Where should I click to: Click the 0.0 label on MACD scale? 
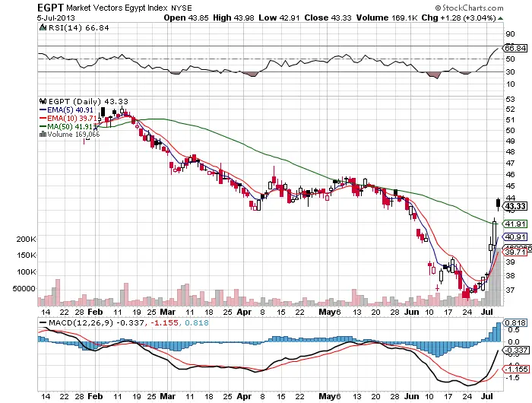[514, 342]
